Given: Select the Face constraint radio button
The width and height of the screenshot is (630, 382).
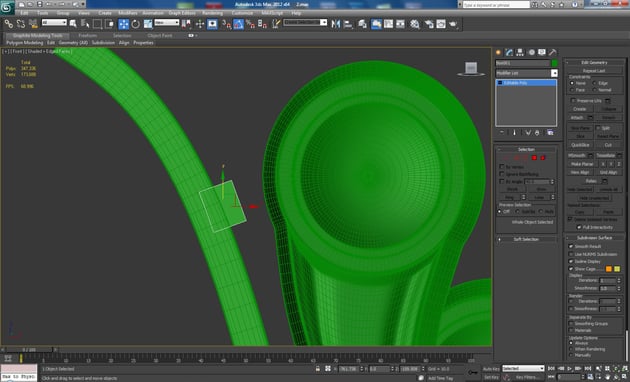Looking at the screenshot, I should (572, 90).
